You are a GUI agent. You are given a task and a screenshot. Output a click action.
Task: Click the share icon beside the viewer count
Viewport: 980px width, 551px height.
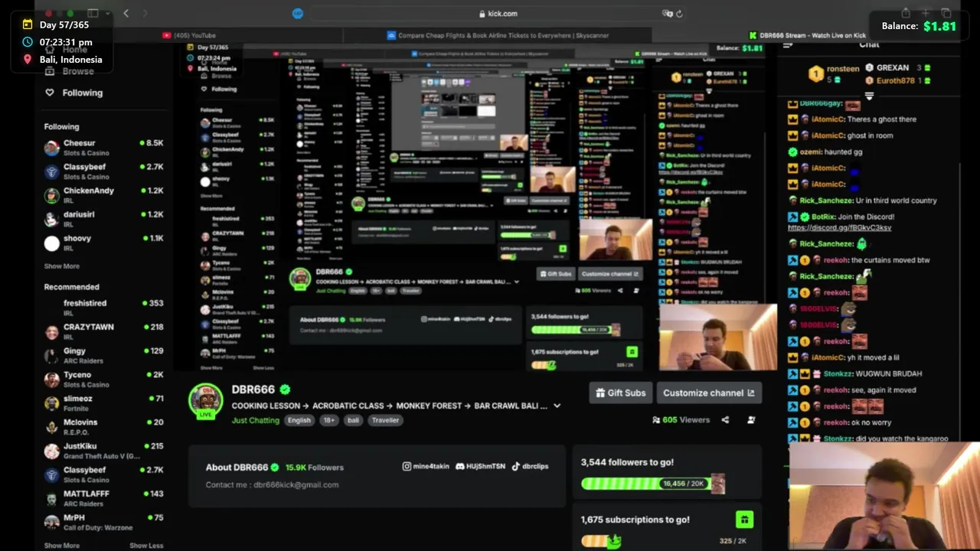point(725,419)
